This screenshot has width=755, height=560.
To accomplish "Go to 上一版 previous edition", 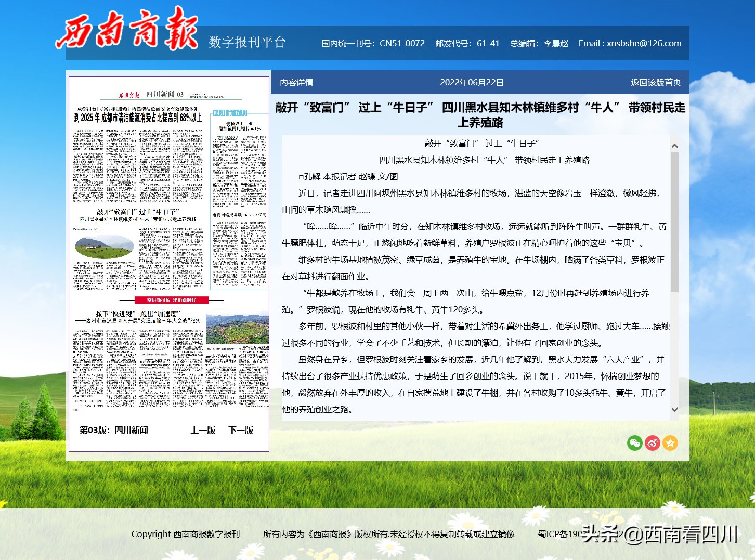I will pyautogui.click(x=203, y=431).
